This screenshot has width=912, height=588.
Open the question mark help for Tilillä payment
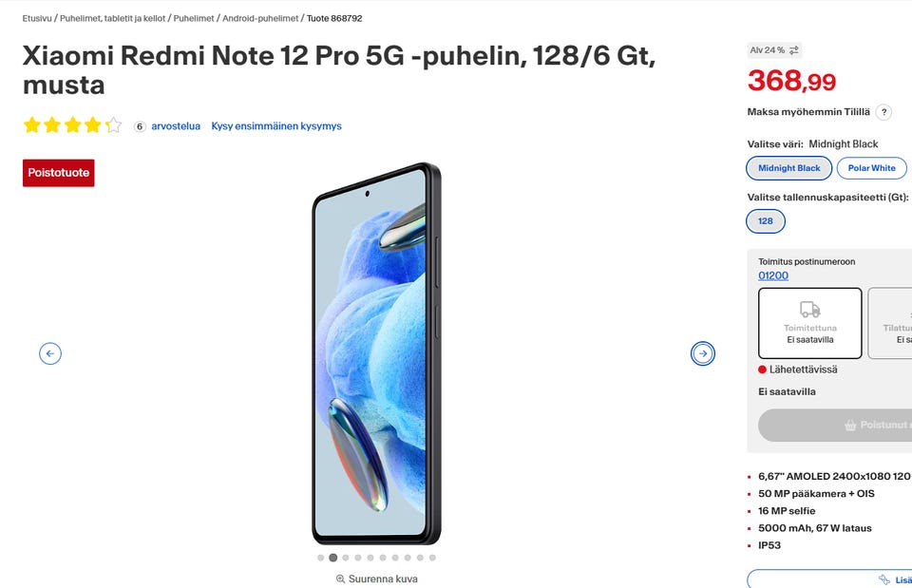(x=883, y=112)
